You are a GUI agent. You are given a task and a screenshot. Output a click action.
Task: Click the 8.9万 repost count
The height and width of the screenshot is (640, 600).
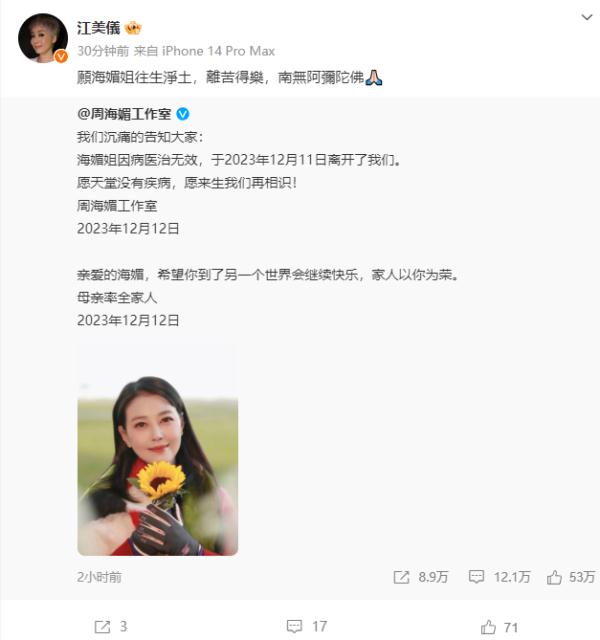[433, 577]
